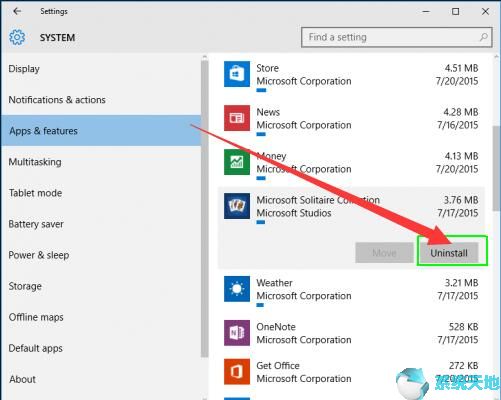501x400 pixels.
Task: Click the 4.13 MB size of Money
Action: tap(461, 156)
